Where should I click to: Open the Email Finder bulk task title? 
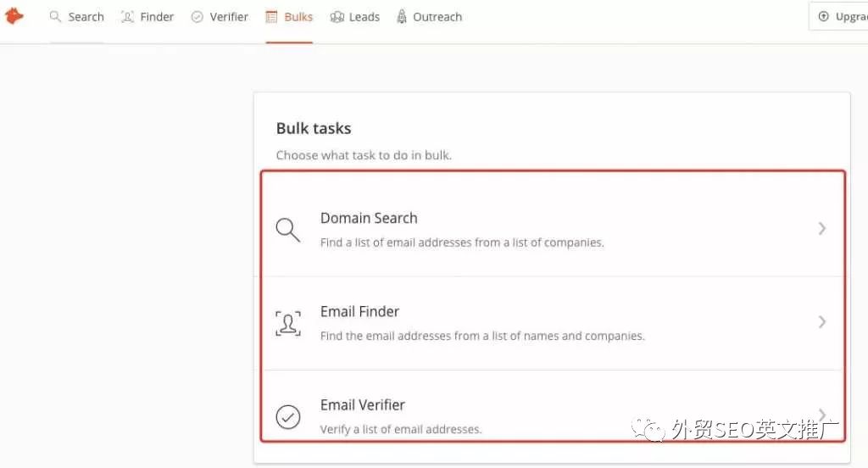(359, 312)
